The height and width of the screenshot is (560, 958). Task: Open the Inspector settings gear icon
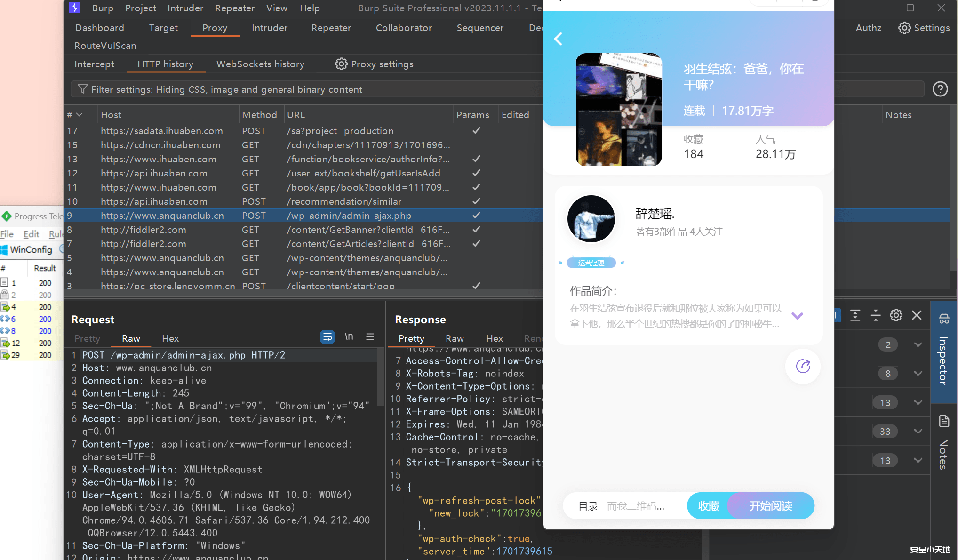click(896, 315)
